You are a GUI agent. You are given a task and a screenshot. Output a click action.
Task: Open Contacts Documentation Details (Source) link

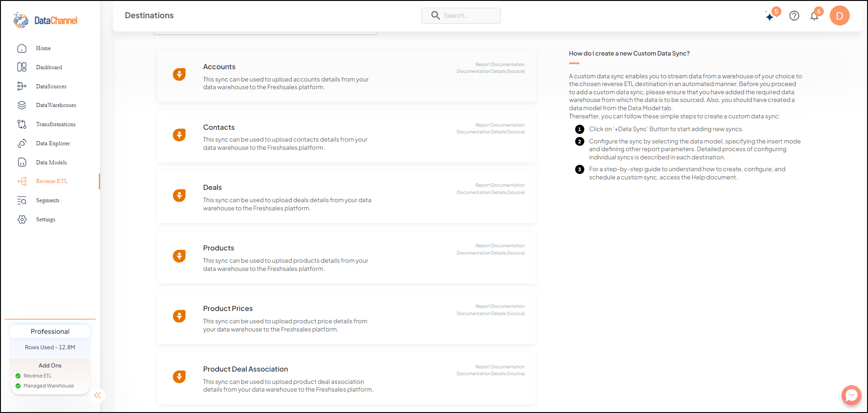pyautogui.click(x=491, y=132)
